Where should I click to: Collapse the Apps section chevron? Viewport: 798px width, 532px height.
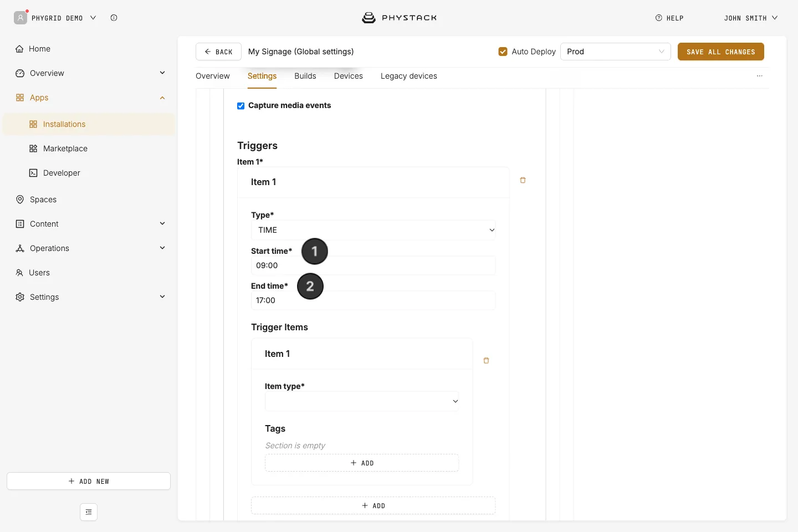[x=162, y=98]
